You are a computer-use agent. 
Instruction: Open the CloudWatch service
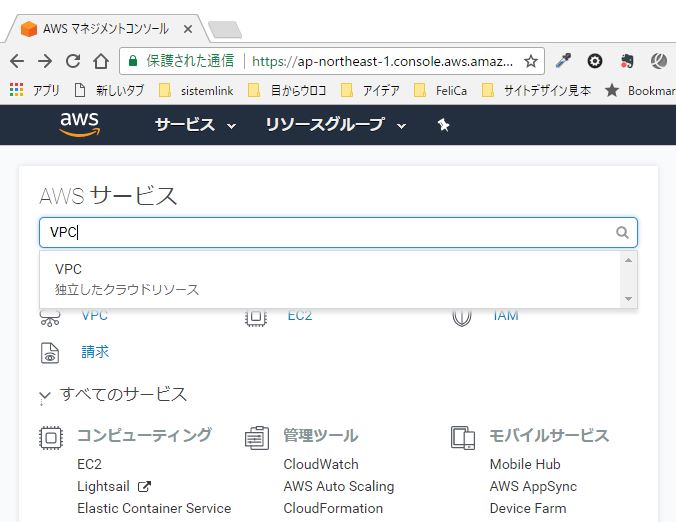(321, 464)
